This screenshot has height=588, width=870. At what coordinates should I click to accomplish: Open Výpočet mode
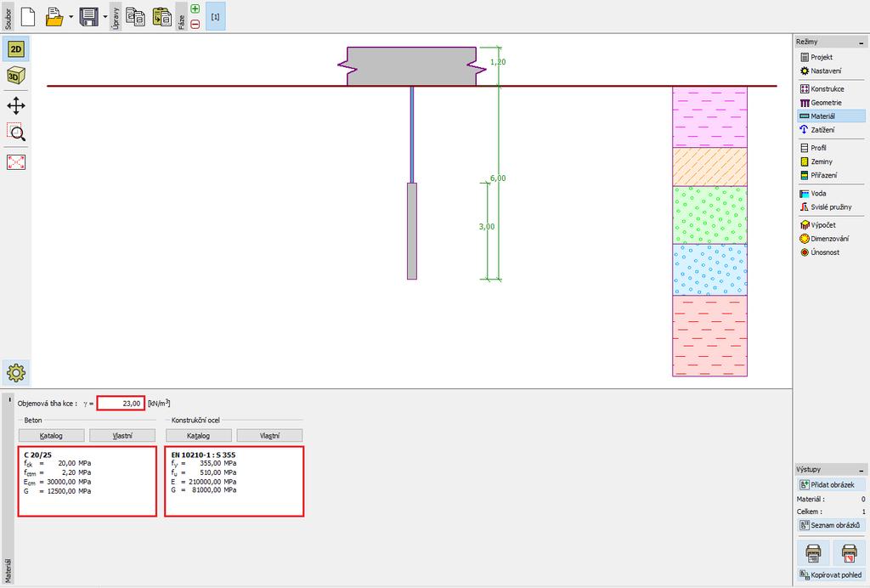pyautogui.click(x=831, y=225)
